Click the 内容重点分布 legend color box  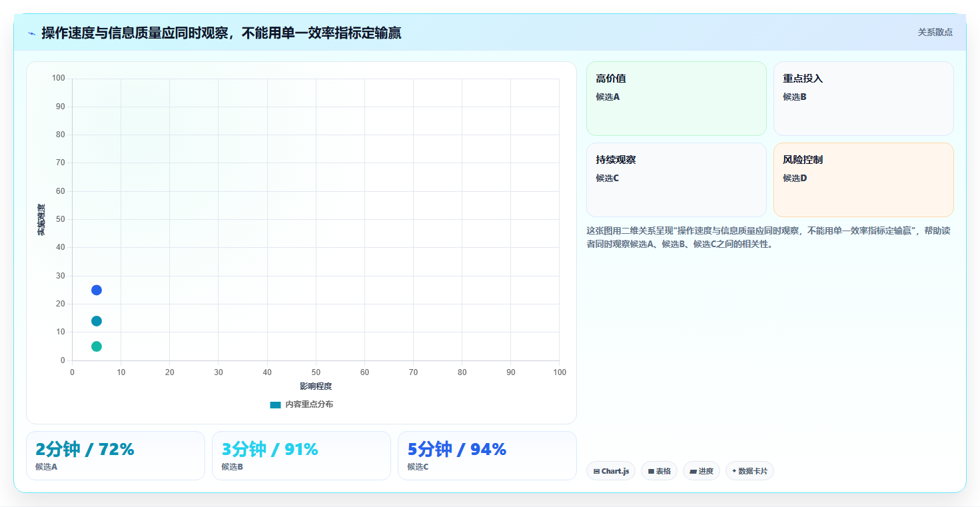tap(275, 404)
